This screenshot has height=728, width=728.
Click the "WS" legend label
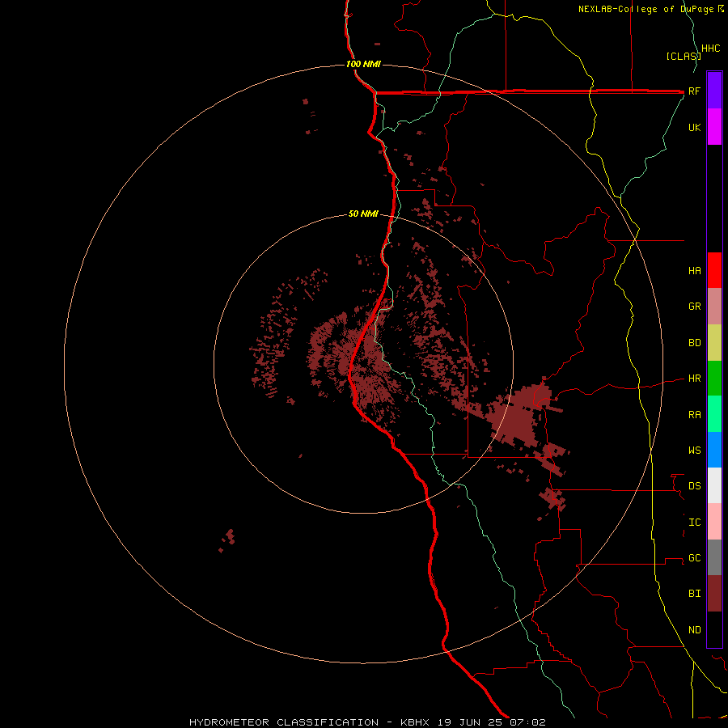click(694, 451)
